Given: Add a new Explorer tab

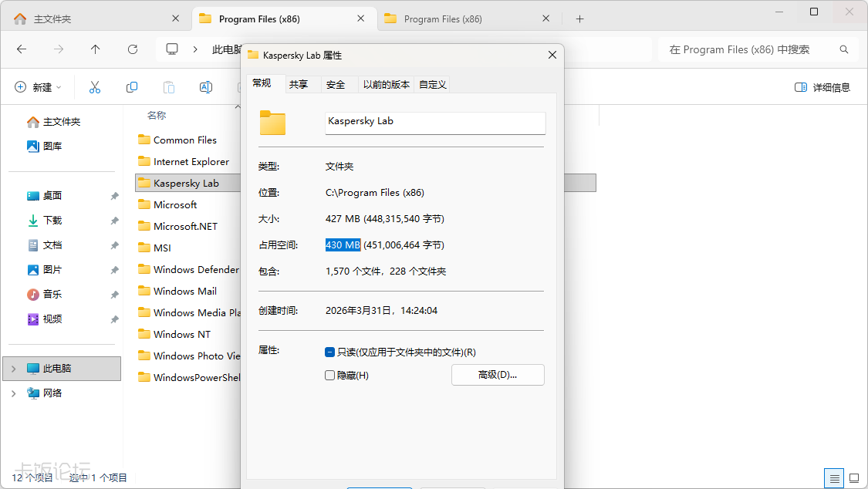Looking at the screenshot, I should [x=579, y=19].
